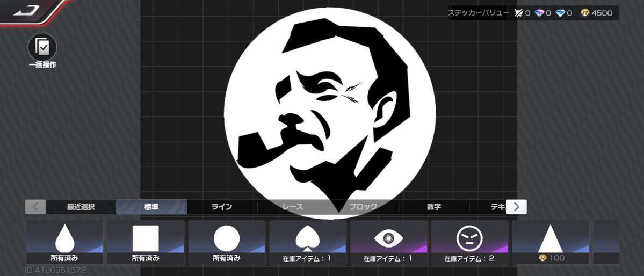Show previous category tabs with left chevron
Screen dimensions: 644x276
coord(35,207)
